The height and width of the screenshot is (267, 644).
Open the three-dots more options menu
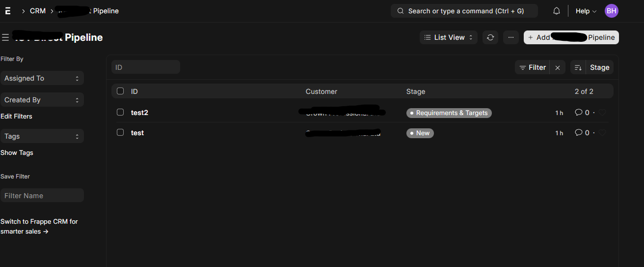[x=511, y=37]
